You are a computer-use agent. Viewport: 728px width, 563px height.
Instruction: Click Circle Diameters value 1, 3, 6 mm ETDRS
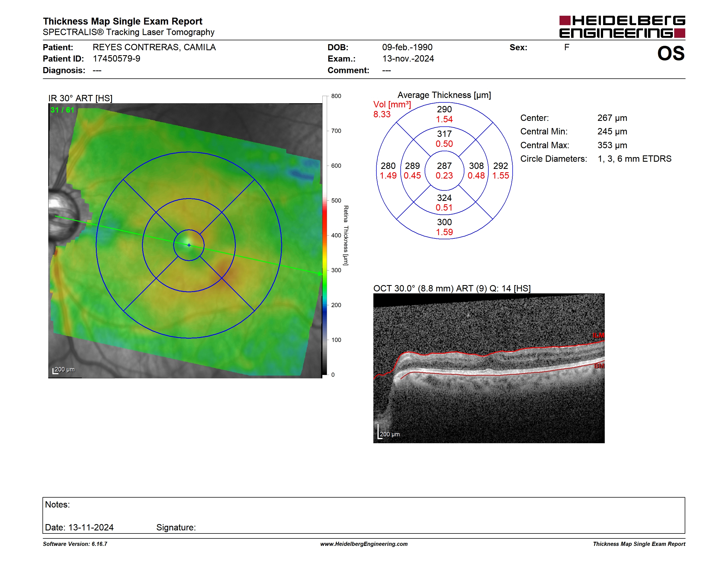(x=634, y=159)
